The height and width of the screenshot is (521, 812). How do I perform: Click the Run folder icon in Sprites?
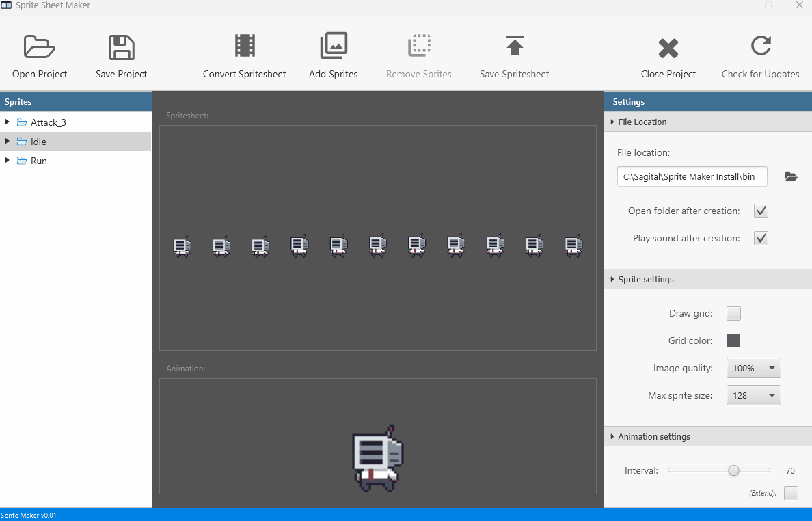21,161
